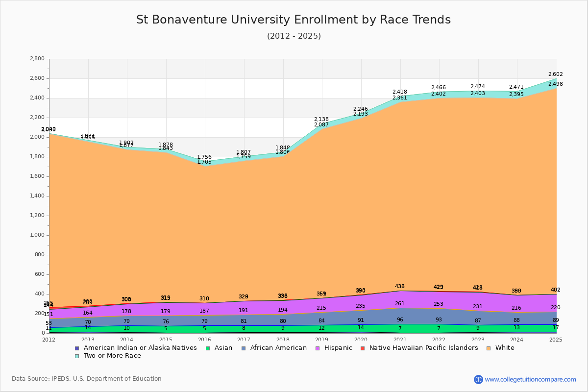This screenshot has width=588, height=392.
Task: Click the 2,602 data label for 2025
Action: click(556, 74)
